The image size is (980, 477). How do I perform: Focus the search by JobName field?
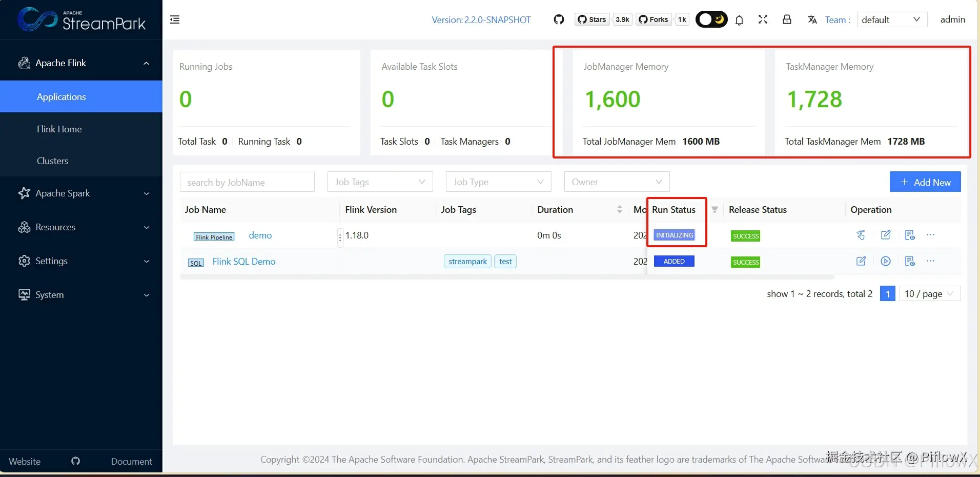pos(247,182)
